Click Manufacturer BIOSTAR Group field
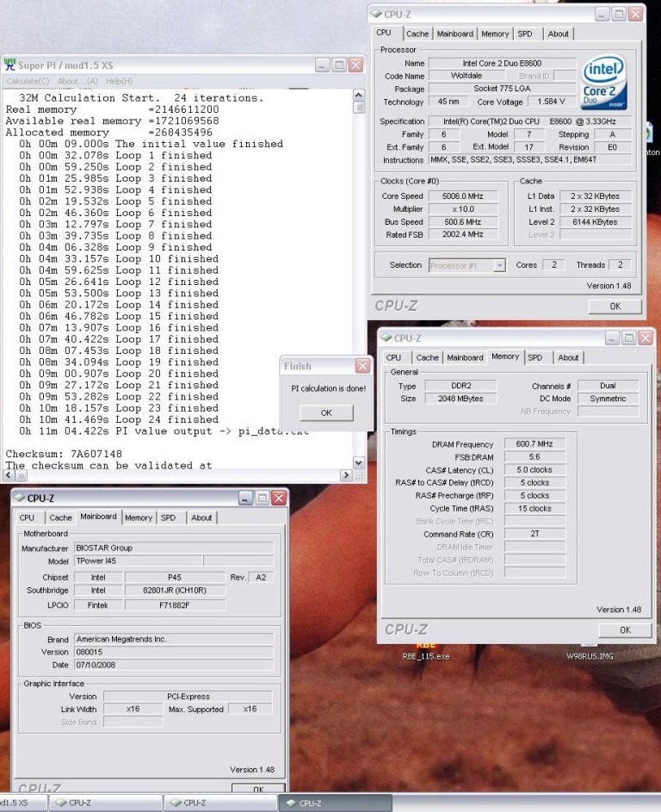661x812 pixels. pyautogui.click(x=174, y=548)
